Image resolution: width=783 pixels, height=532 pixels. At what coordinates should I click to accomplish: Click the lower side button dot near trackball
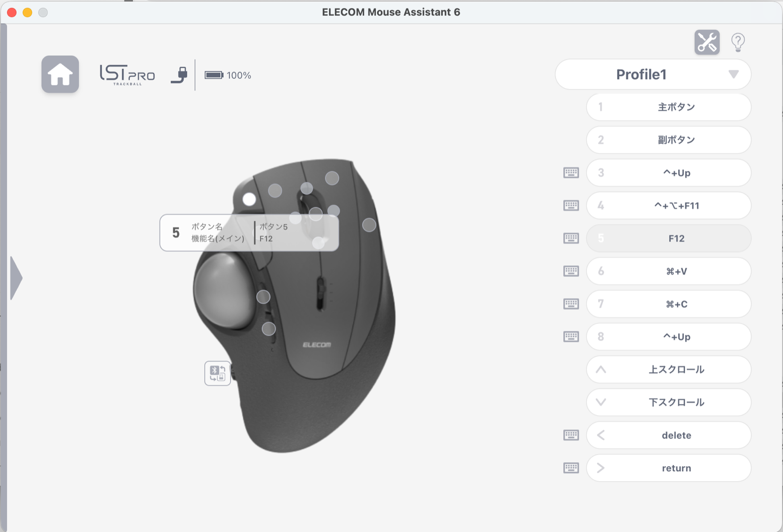(269, 329)
